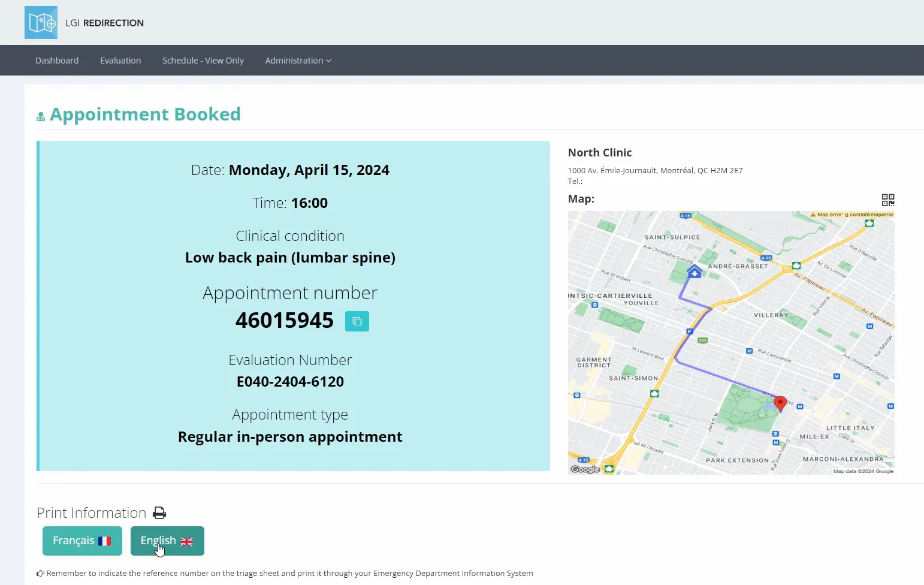Viewport: 924px width, 585px height.
Task: Click the printer icon beside Print Information
Action: coord(159,513)
